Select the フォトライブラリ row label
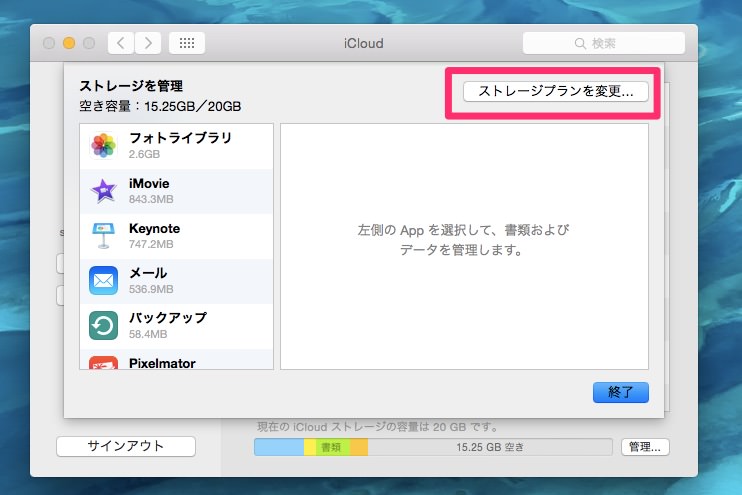Screen dimensions: 742x495 [180, 138]
